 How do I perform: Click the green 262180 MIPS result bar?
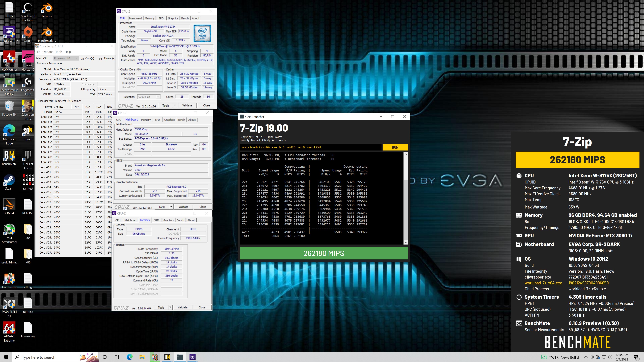pos(324,253)
